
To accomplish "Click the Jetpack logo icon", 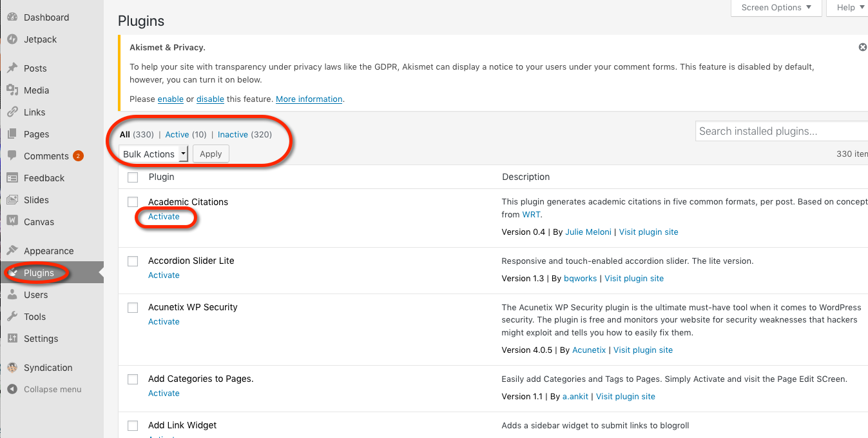I will click(x=12, y=39).
